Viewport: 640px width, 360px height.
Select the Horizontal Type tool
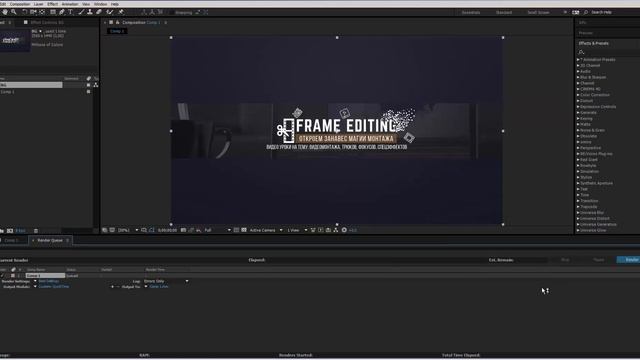(x=71, y=12)
